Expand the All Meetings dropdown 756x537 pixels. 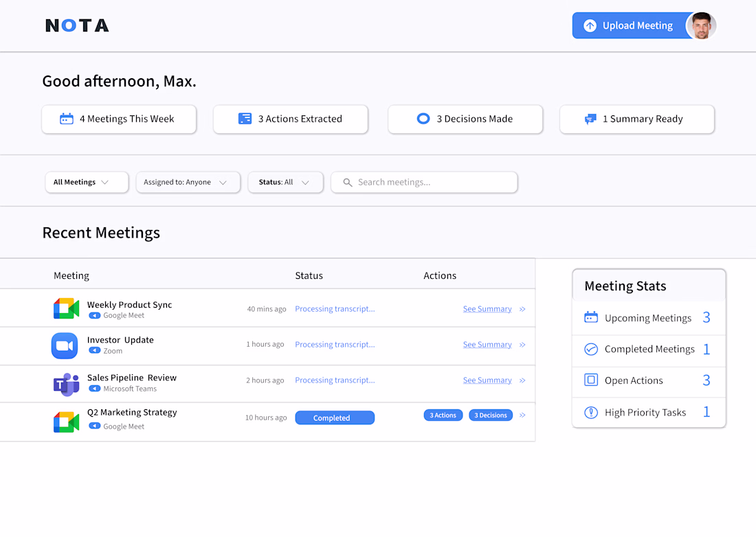pyautogui.click(x=87, y=182)
